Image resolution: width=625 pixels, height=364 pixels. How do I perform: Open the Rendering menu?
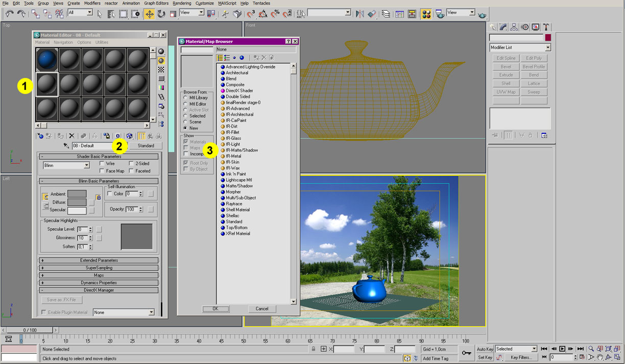[182, 3]
